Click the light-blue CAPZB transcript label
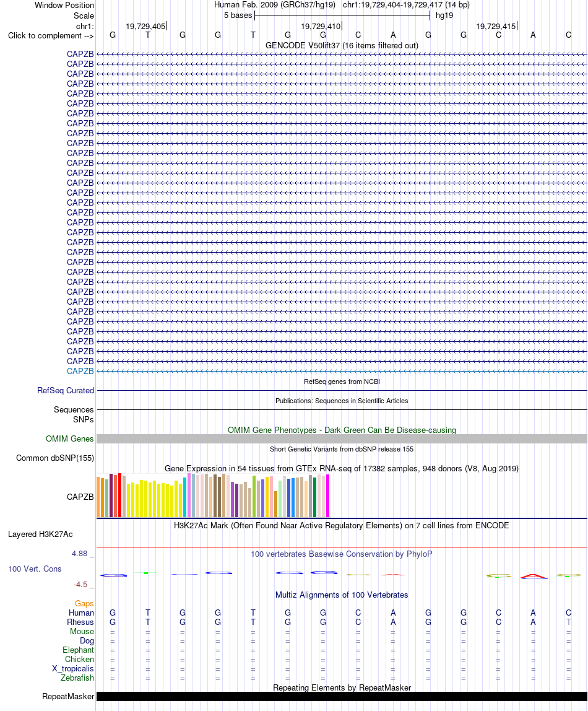This screenshot has height=711, width=588. (x=80, y=372)
